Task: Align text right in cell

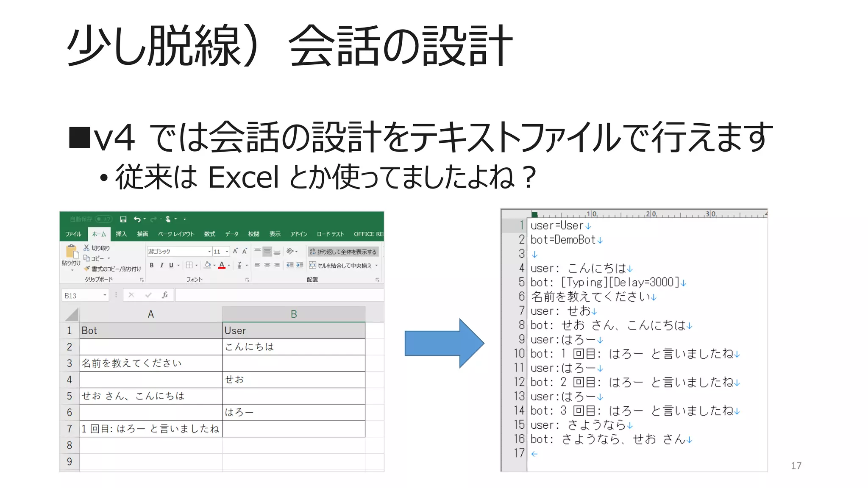Action: coord(277,265)
